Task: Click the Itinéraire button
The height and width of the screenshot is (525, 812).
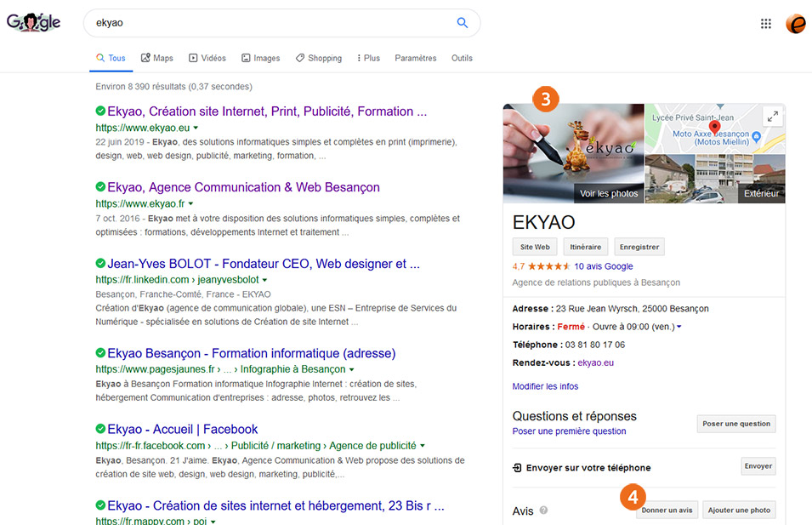Action: click(x=586, y=247)
